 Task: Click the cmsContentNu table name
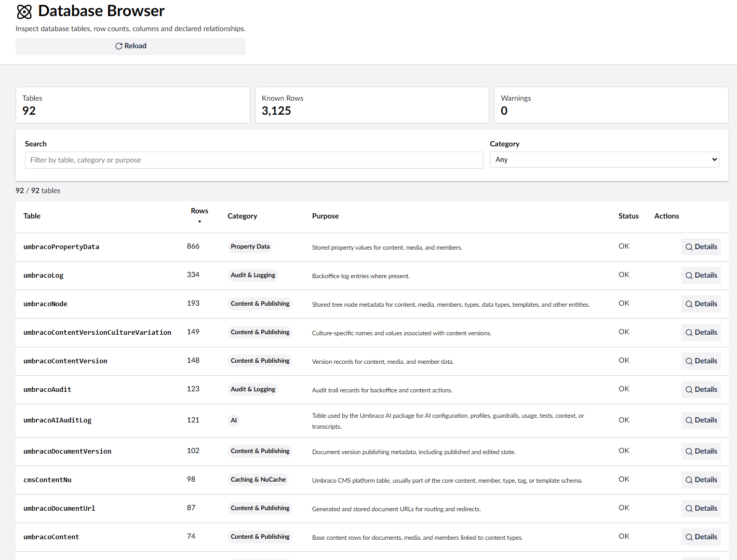47,480
